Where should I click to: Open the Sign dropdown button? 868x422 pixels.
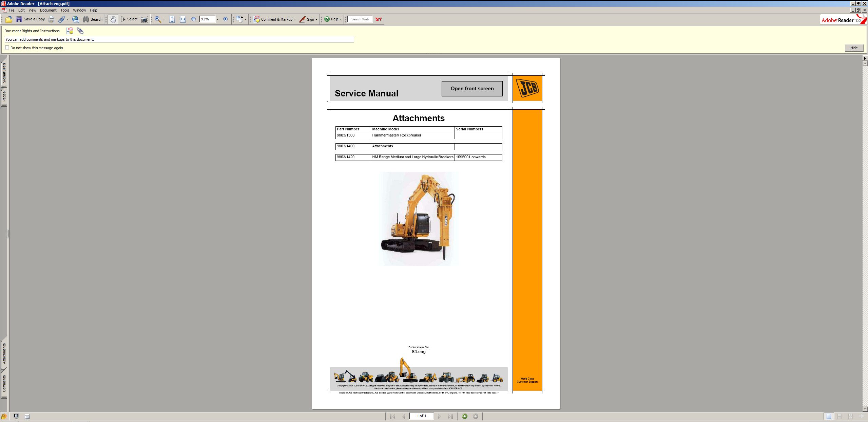click(308, 19)
